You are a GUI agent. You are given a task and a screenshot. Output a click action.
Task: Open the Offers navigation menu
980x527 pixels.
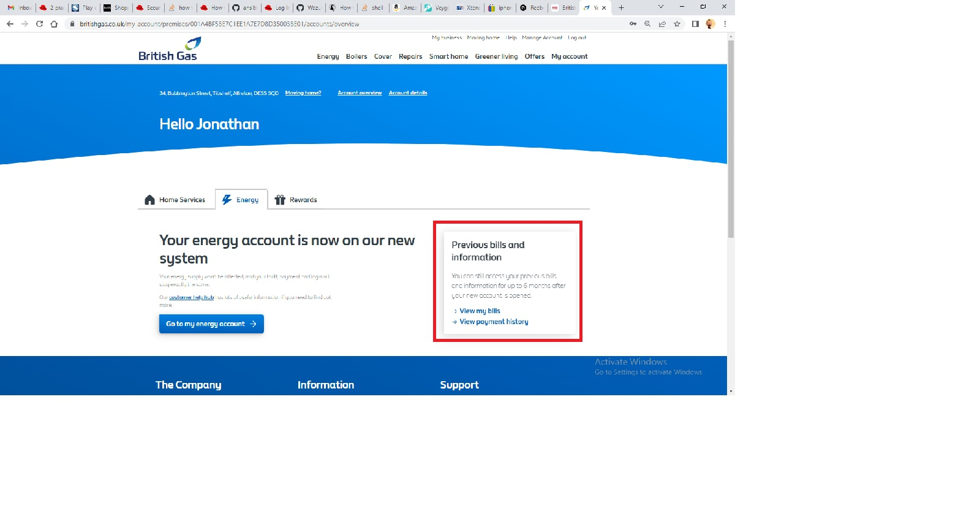point(535,56)
